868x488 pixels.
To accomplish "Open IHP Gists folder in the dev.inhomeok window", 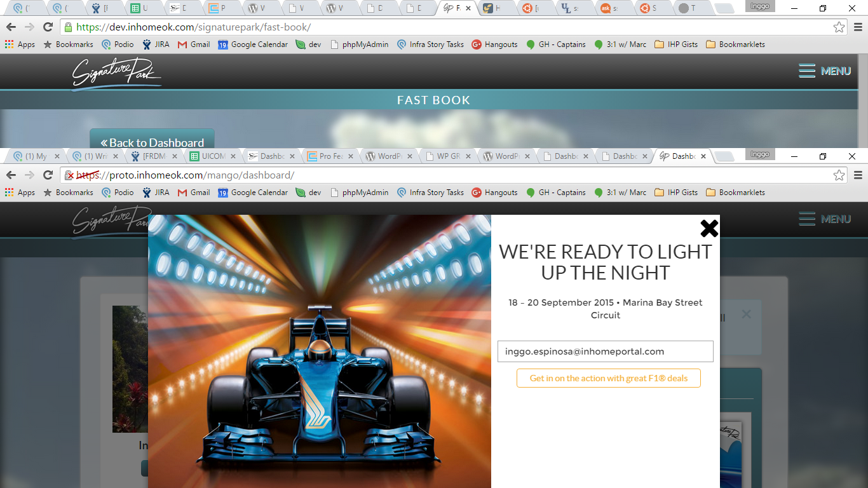I will coord(676,44).
